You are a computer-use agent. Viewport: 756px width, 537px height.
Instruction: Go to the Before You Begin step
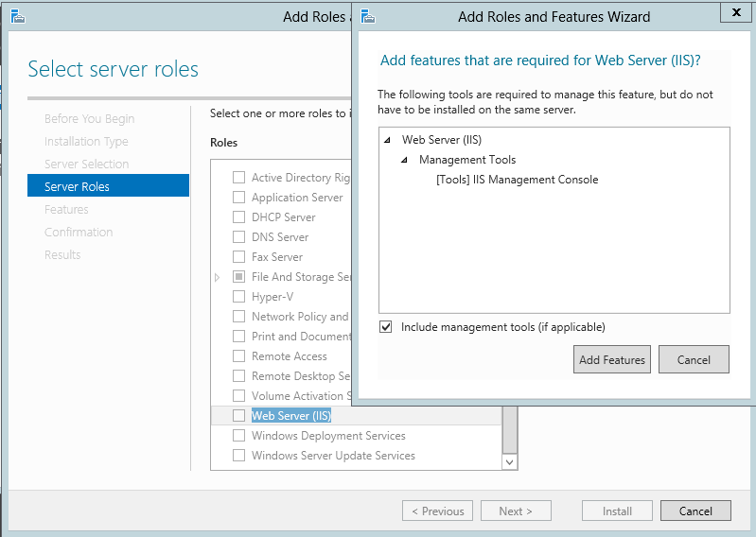pos(89,118)
